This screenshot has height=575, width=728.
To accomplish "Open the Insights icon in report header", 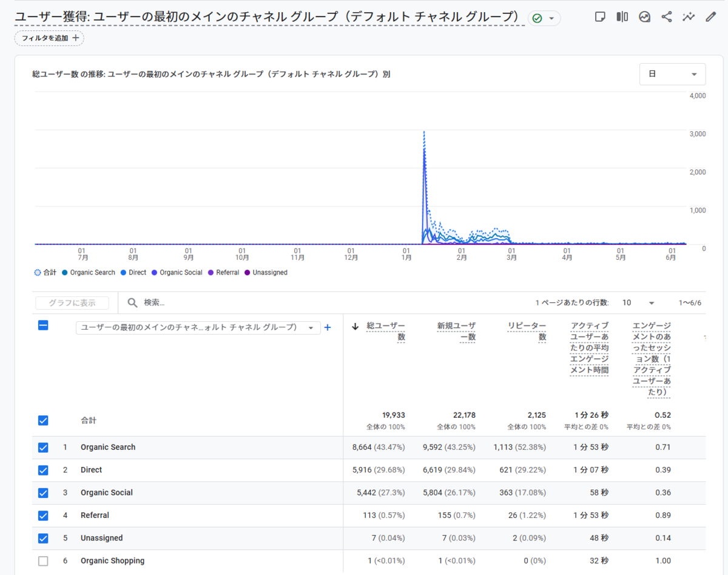I will pyautogui.click(x=644, y=17).
